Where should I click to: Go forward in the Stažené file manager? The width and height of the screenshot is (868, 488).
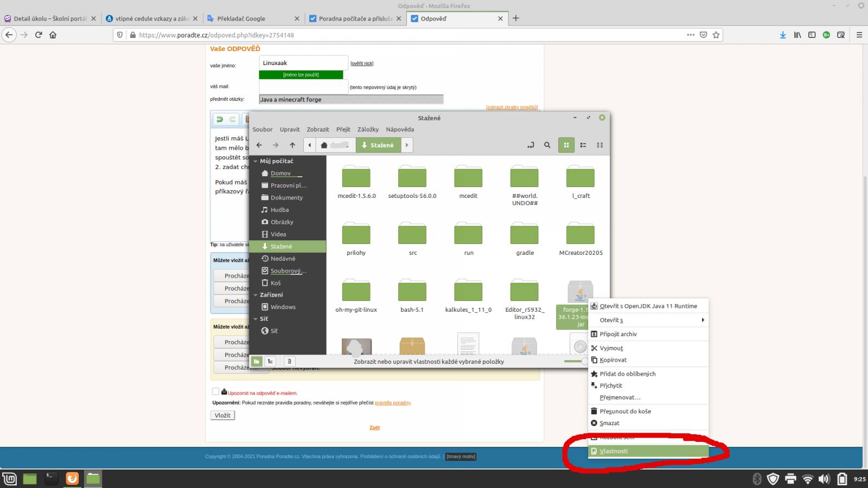coord(276,145)
